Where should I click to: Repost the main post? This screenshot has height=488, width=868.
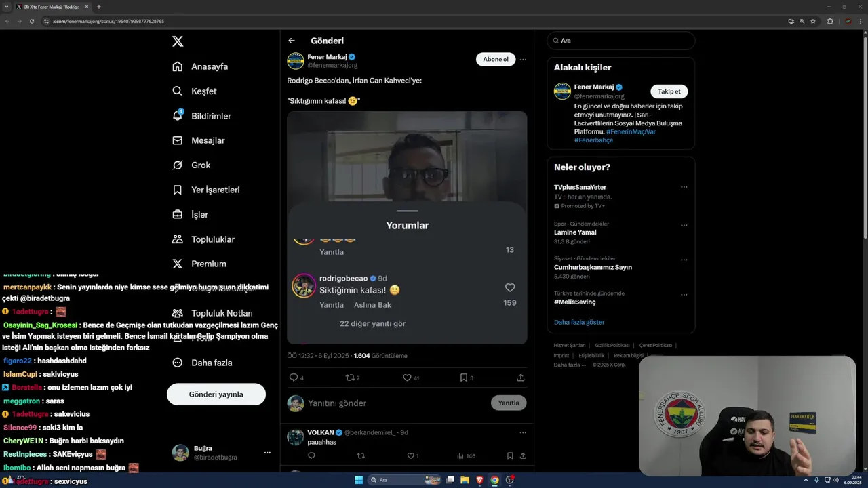pyautogui.click(x=350, y=378)
